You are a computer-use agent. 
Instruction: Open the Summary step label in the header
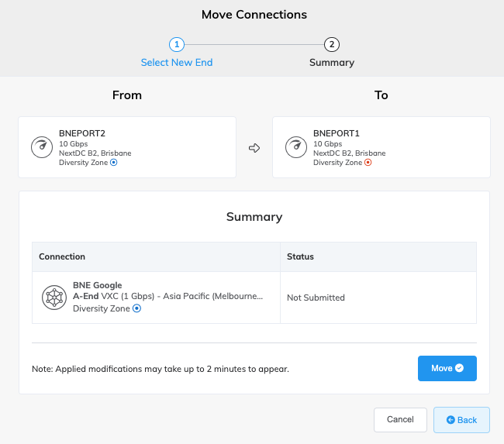tap(332, 62)
